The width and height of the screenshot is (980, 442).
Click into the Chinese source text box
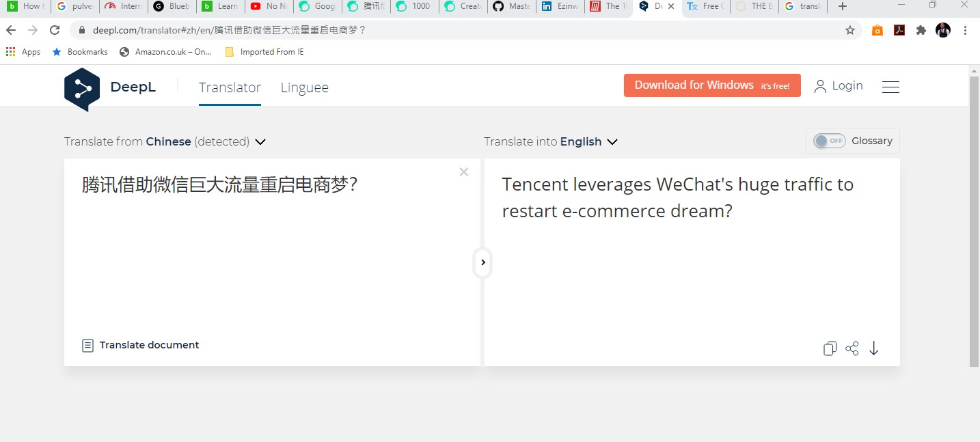click(x=272, y=262)
